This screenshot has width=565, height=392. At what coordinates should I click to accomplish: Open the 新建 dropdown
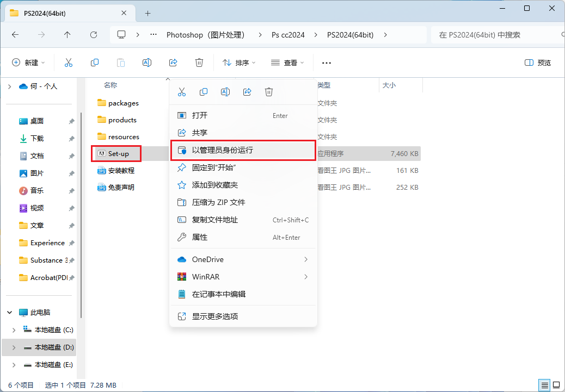(x=28, y=63)
